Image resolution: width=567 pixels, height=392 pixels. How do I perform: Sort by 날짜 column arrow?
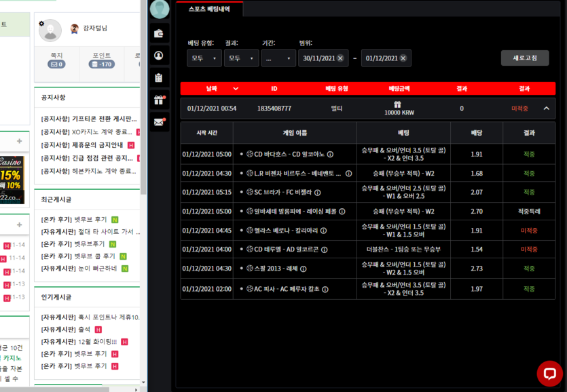(236, 89)
